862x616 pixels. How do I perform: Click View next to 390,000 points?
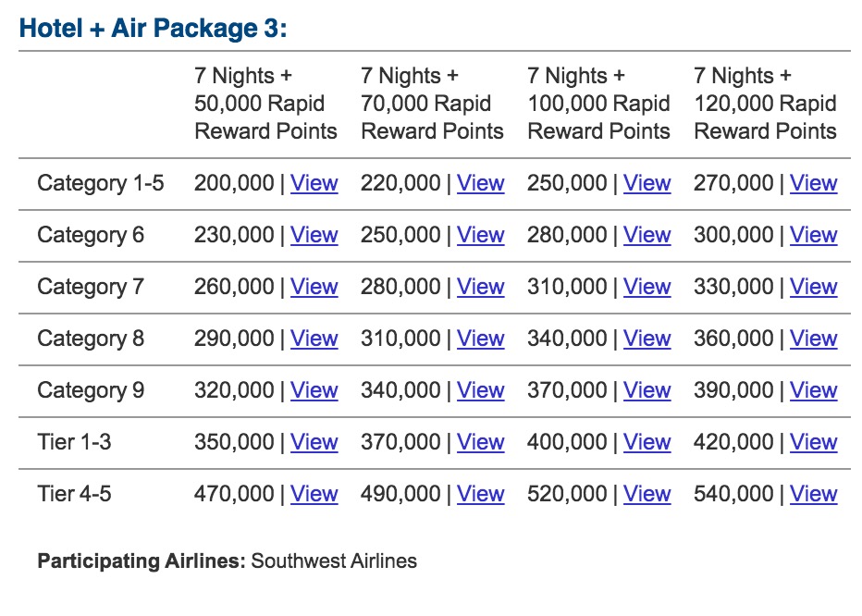[814, 390]
